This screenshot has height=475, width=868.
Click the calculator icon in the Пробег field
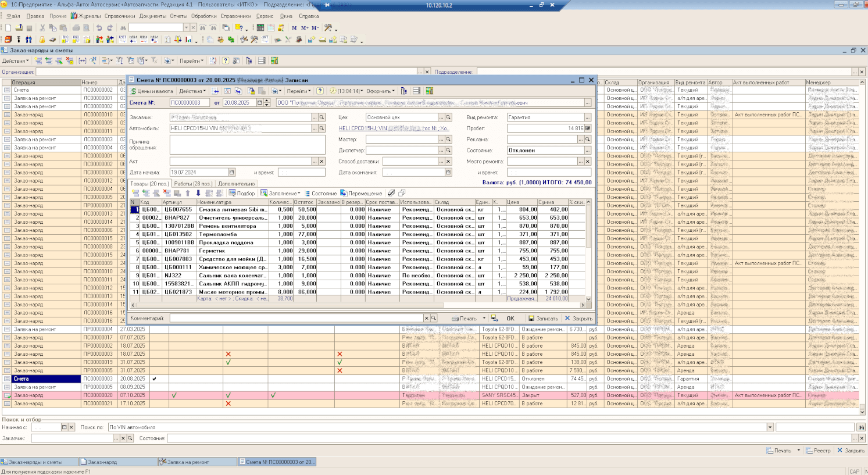pyautogui.click(x=588, y=128)
